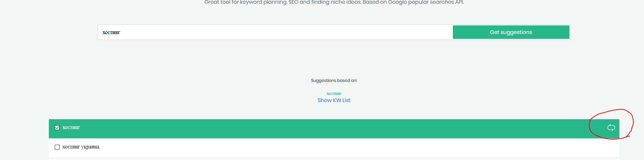Uncheck the хостинг checkbox

coord(57,127)
